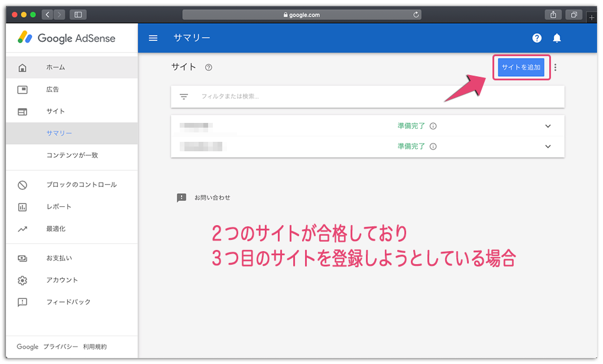Expand the first site's details row
This screenshot has width=603, height=364.
tap(547, 126)
